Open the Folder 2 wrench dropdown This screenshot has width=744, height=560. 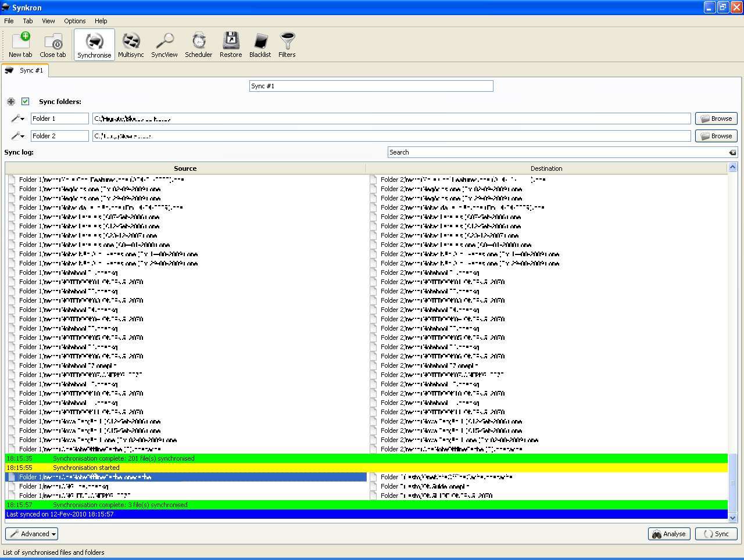tap(17, 136)
